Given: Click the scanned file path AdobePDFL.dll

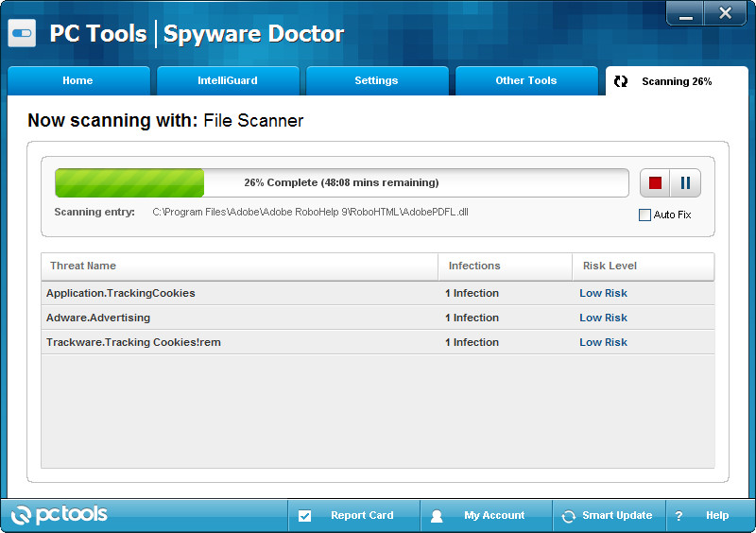Looking at the screenshot, I should click(310, 213).
